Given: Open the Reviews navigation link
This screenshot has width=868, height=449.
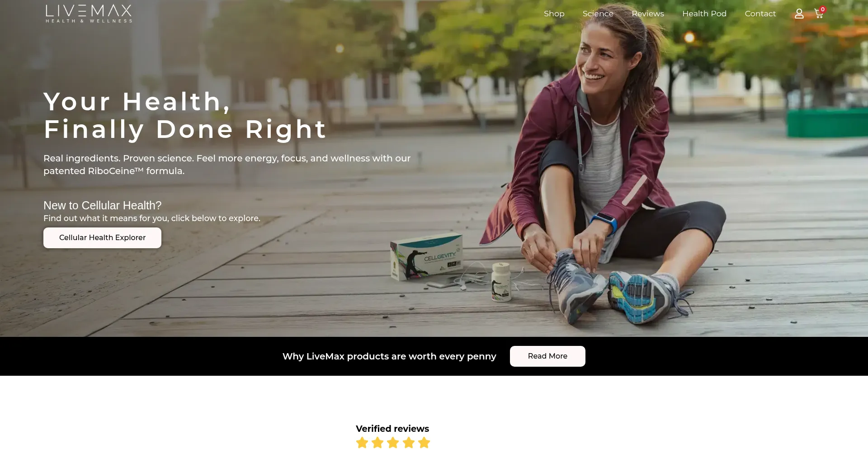Looking at the screenshot, I should [648, 14].
